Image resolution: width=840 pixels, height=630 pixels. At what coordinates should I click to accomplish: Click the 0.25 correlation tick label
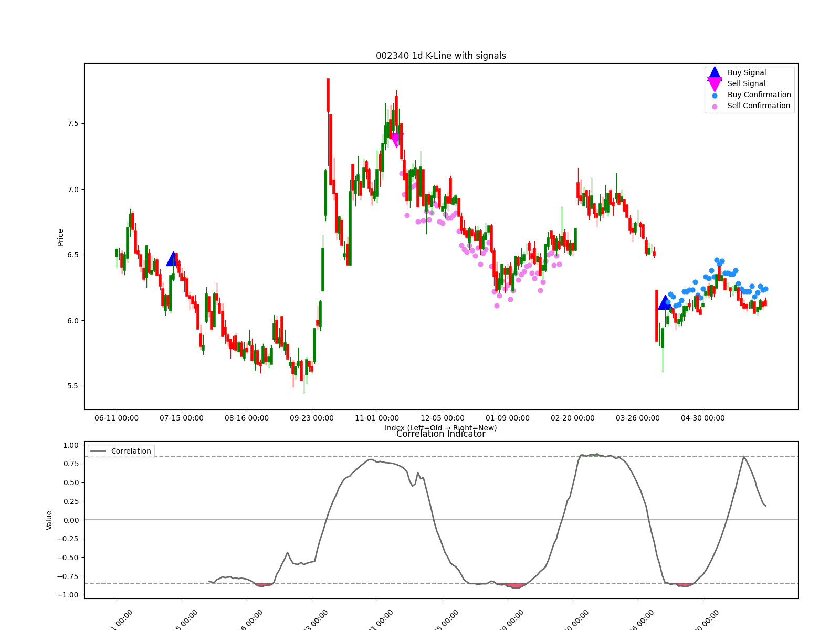click(x=70, y=501)
